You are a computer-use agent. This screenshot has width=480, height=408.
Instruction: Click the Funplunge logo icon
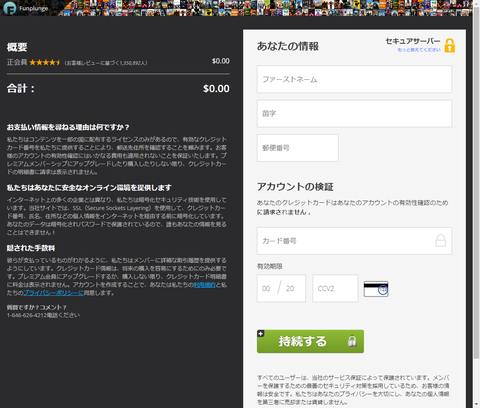[10, 8]
